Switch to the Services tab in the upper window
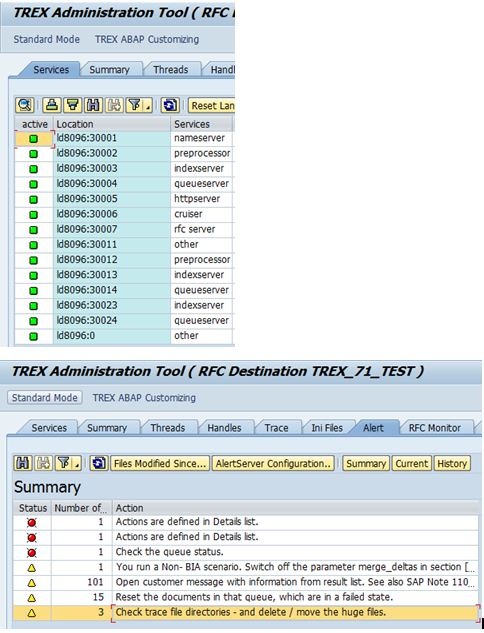484x633 pixels. pyautogui.click(x=51, y=69)
